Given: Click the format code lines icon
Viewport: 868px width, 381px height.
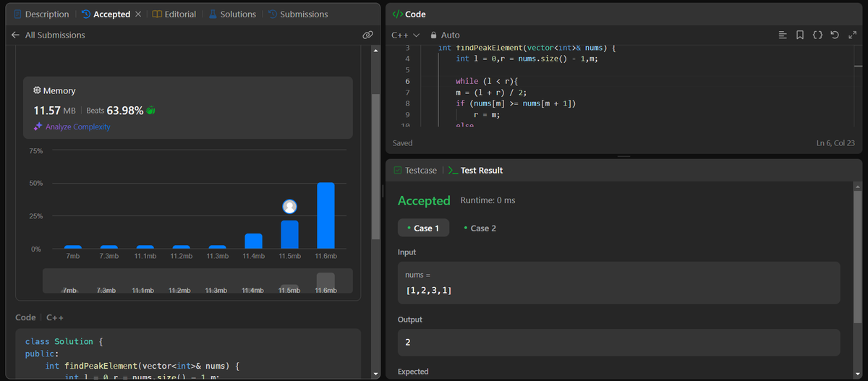Looking at the screenshot, I should click(x=783, y=35).
